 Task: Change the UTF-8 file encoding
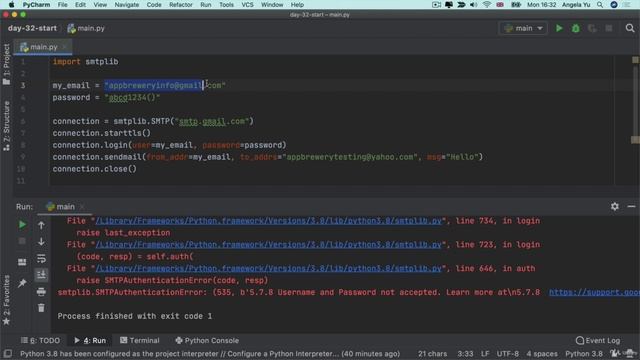(x=508, y=354)
